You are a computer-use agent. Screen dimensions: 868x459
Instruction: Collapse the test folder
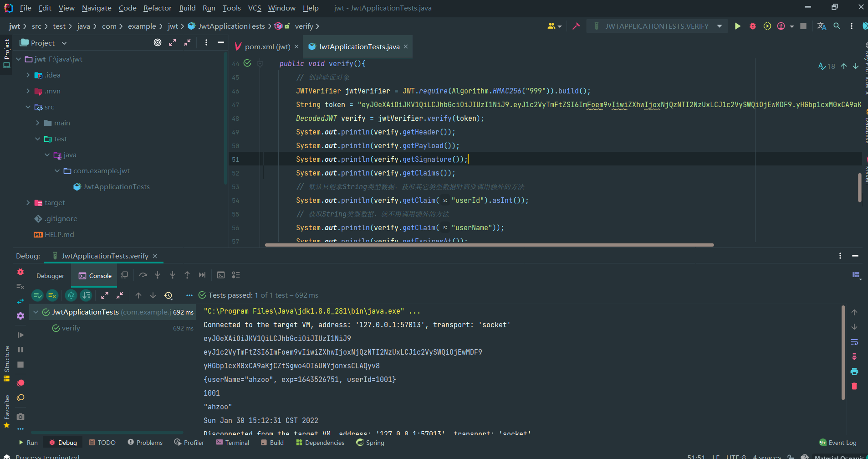coord(38,139)
